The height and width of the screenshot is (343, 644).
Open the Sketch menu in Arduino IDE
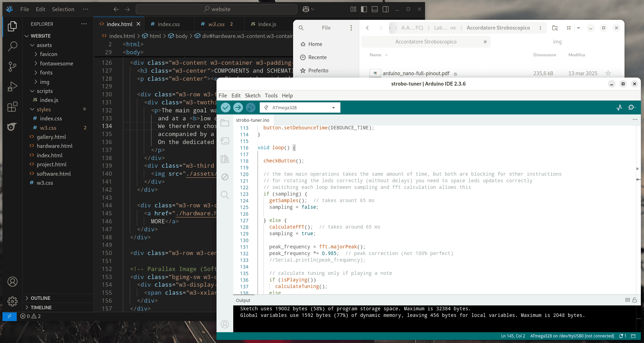(x=252, y=95)
